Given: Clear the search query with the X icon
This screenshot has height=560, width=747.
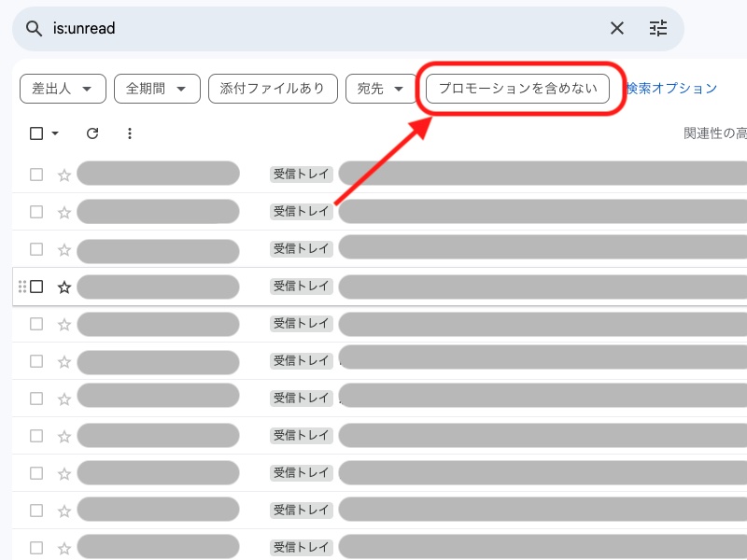Looking at the screenshot, I should coord(617,28).
